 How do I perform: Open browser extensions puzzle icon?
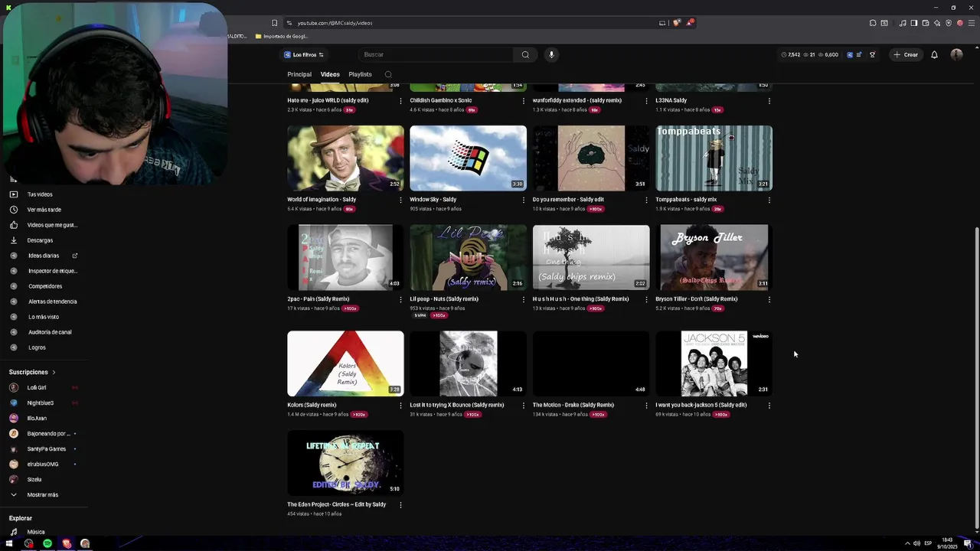click(x=873, y=23)
